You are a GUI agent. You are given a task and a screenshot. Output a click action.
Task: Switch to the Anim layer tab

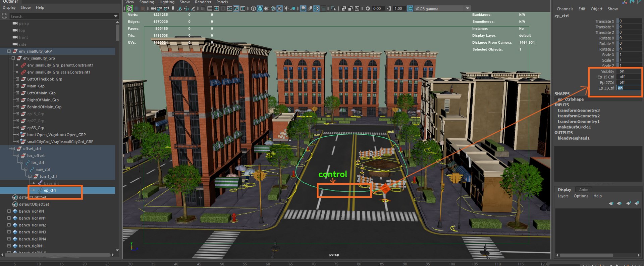click(584, 190)
